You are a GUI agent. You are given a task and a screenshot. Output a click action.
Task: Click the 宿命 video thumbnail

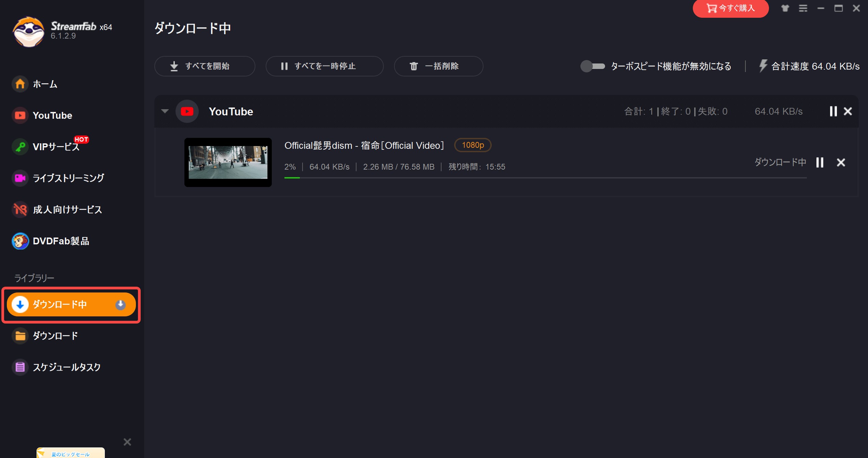coord(228,162)
